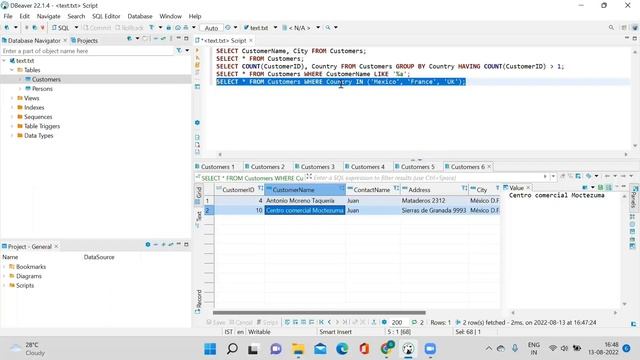This screenshot has width=640, height=360.
Task: Select the Data Types folder
Action: [38, 136]
